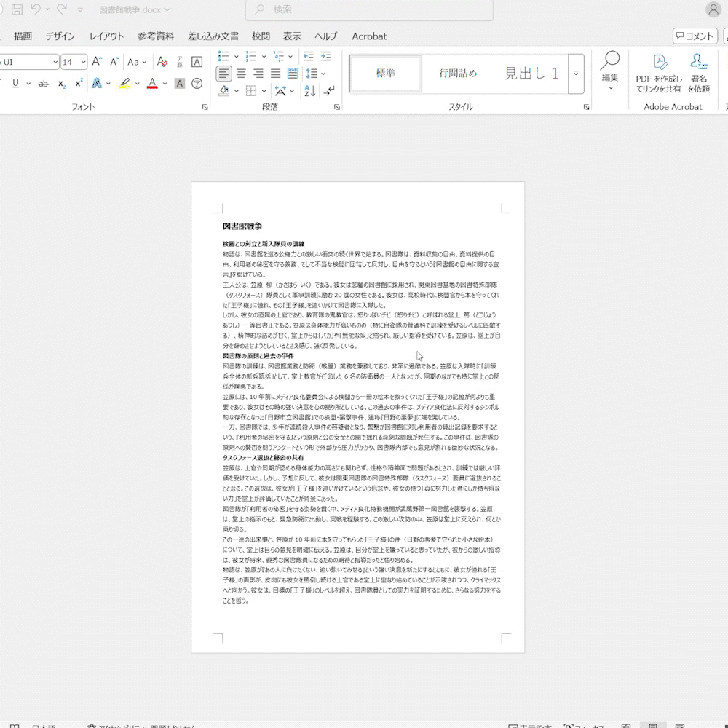Open the font size dropdown showing 14

[74, 62]
